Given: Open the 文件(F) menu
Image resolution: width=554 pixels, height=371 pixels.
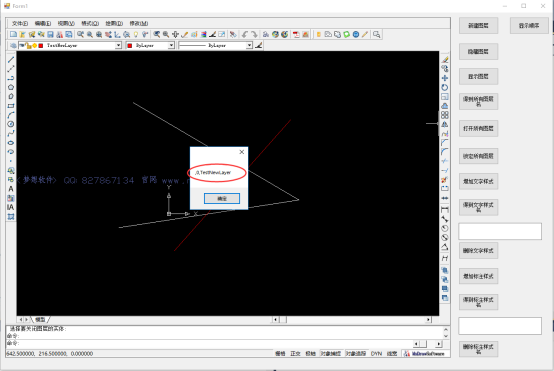Looking at the screenshot, I should coord(20,23).
